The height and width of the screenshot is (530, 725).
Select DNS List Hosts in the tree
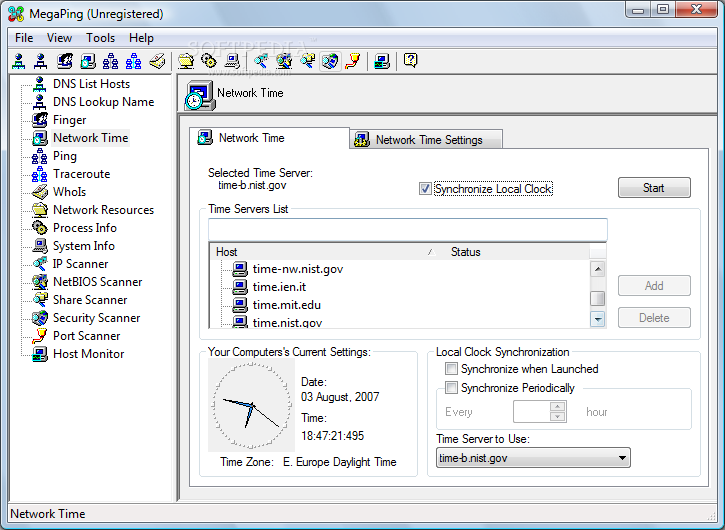point(91,84)
